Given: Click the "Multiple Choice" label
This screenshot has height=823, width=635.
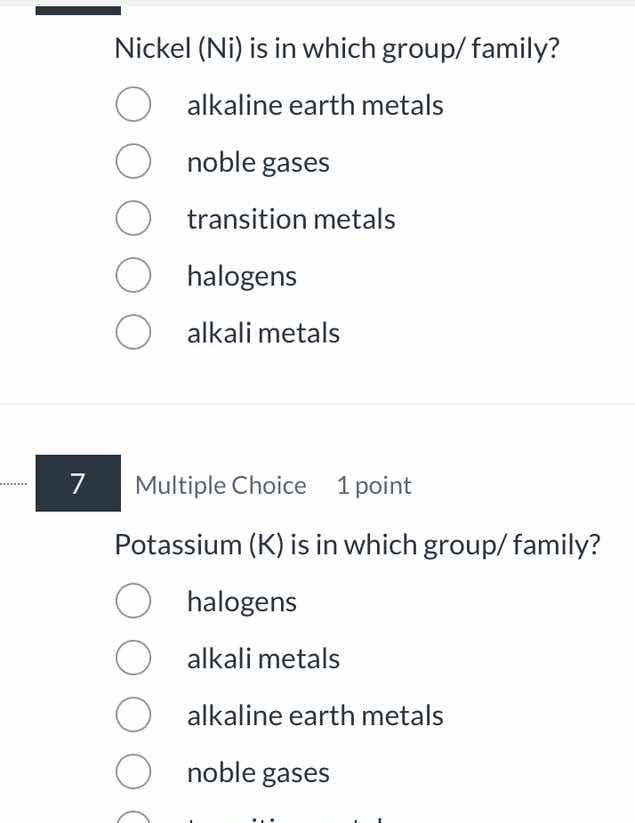Looking at the screenshot, I should coord(220,485).
